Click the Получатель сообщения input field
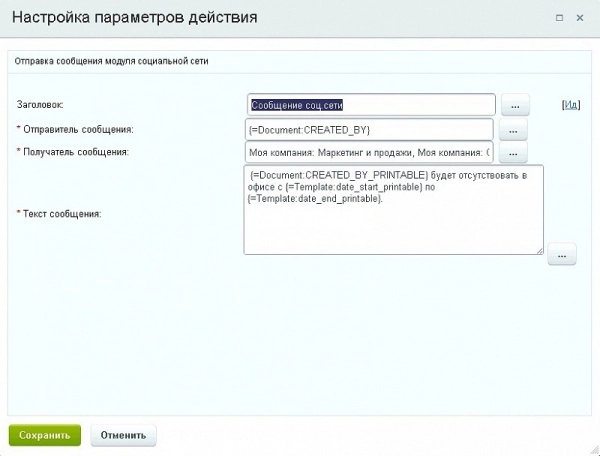This screenshot has height=456, width=600. pyautogui.click(x=368, y=153)
